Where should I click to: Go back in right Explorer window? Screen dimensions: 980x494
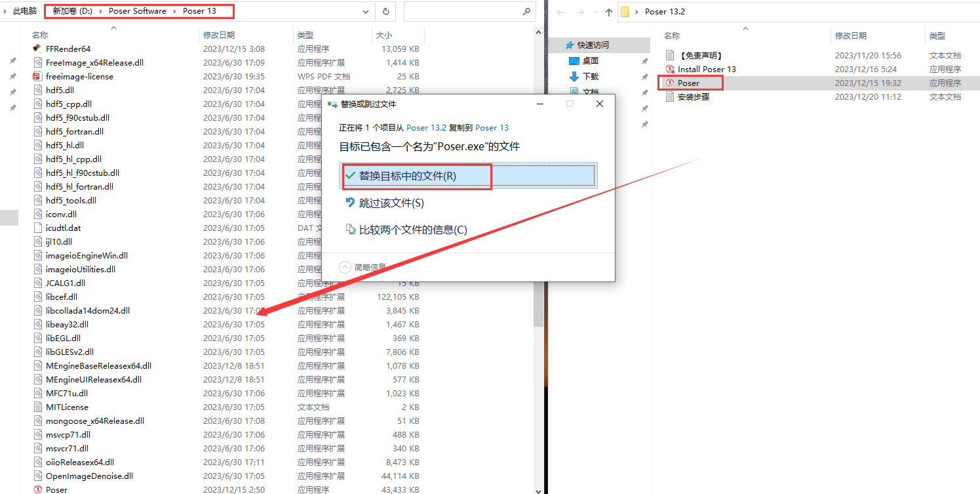561,12
